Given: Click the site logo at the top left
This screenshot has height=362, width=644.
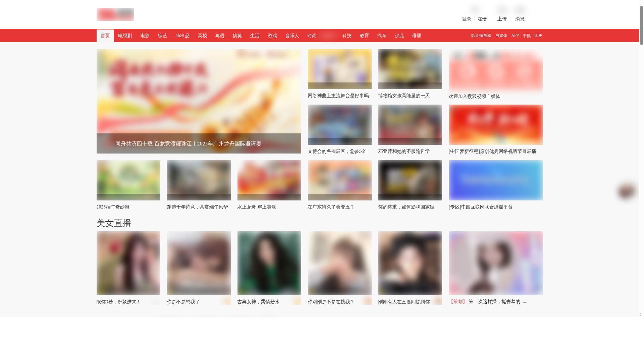Looking at the screenshot, I should [x=115, y=14].
